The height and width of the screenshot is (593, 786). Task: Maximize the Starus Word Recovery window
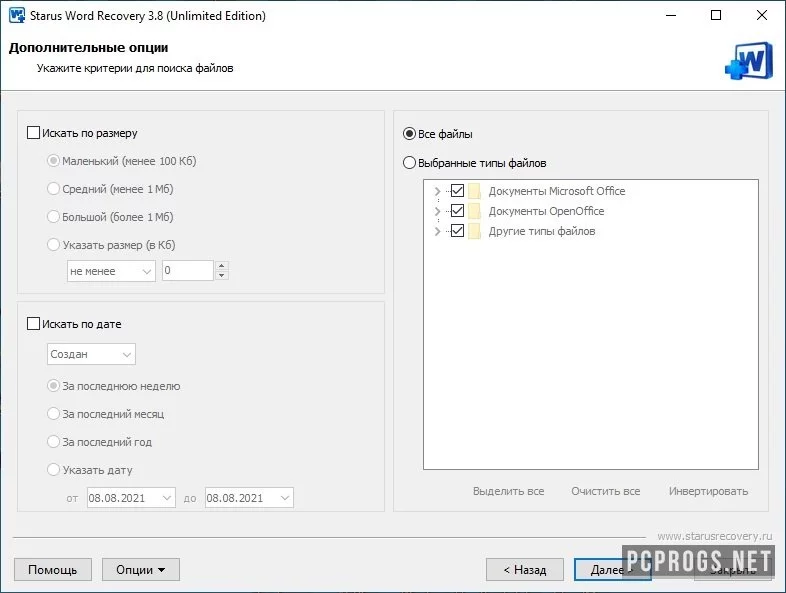tap(716, 15)
